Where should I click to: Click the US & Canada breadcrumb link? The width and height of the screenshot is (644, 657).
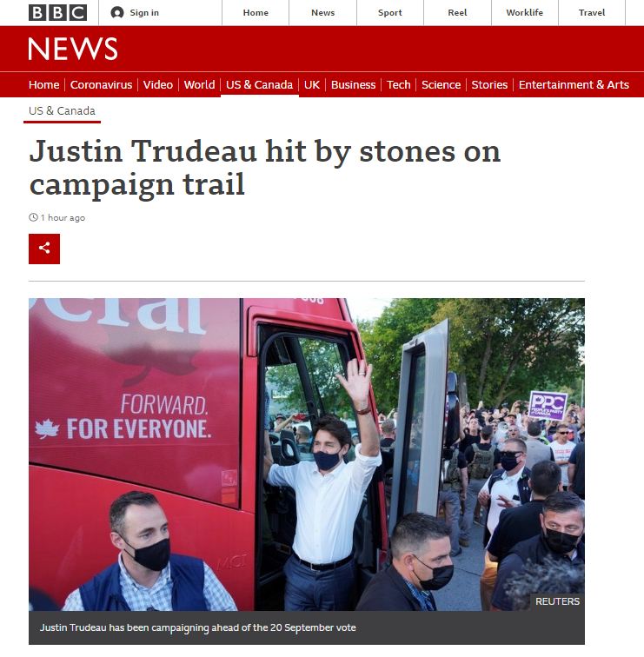[x=62, y=110]
